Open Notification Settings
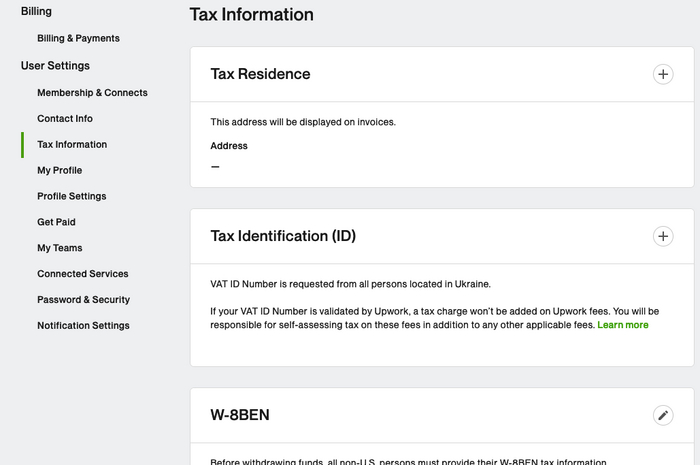 pos(83,326)
